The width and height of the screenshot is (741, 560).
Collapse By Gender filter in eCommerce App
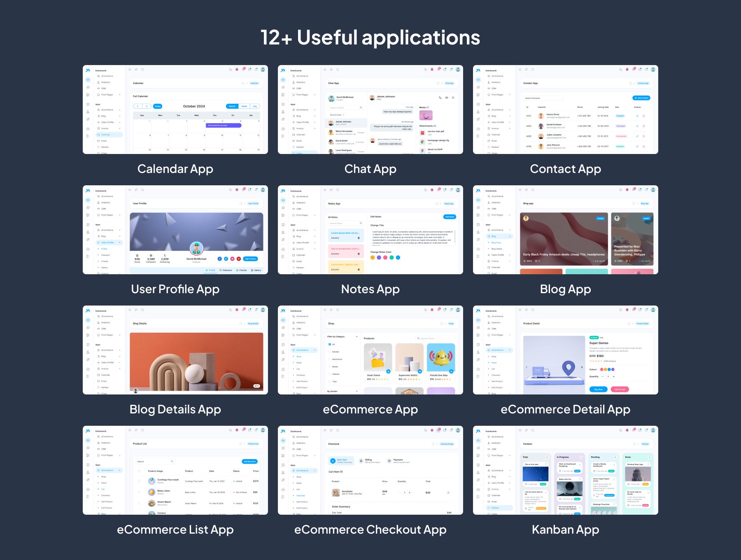[x=357, y=391]
